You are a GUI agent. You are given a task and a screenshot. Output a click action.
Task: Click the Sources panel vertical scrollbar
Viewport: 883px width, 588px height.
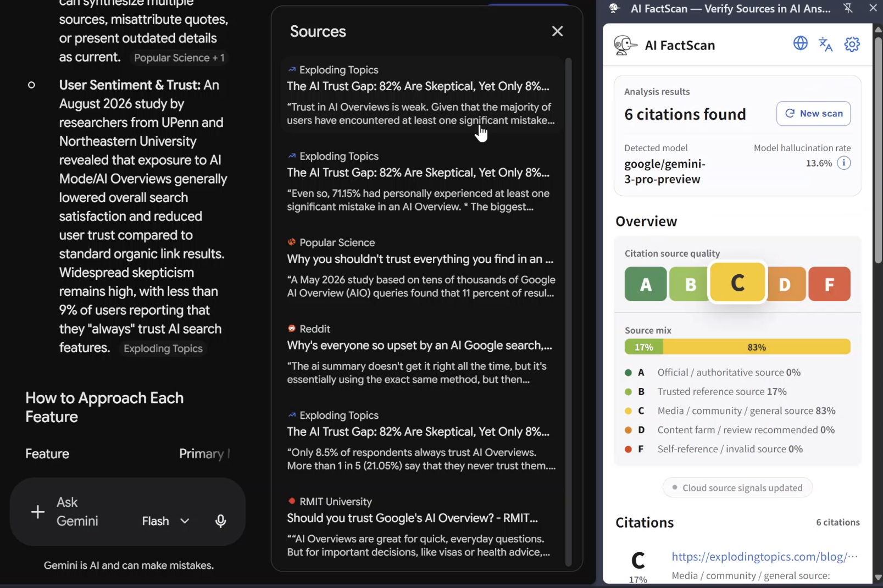pos(568,312)
